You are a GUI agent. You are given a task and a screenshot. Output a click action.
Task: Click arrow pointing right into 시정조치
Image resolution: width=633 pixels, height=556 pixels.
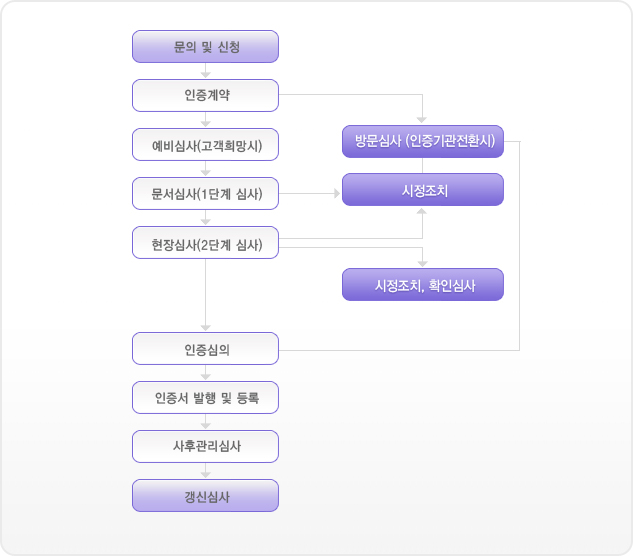click(x=337, y=193)
